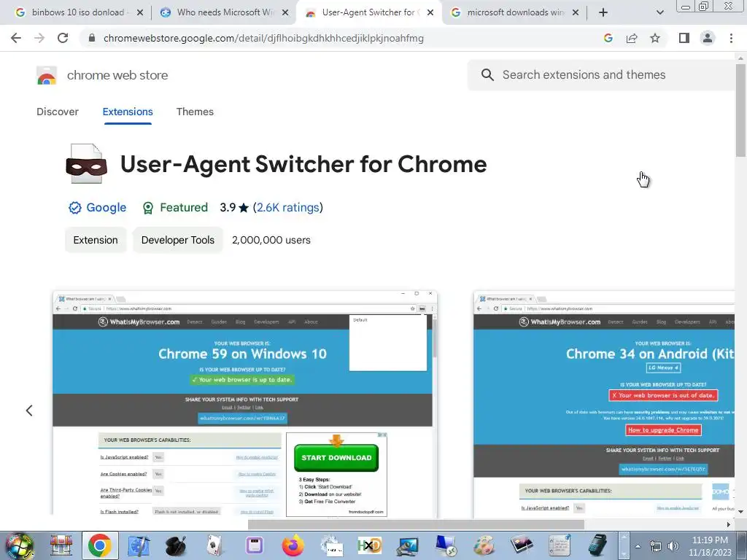Click the 'User-Agent Switcher for Chrome' heading
The width and height of the screenshot is (747, 560).
point(303,164)
